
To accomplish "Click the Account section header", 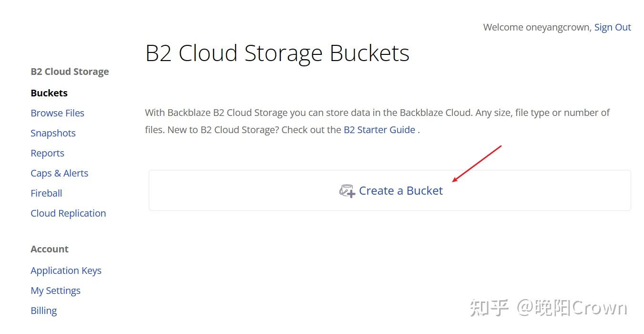I will tap(50, 249).
